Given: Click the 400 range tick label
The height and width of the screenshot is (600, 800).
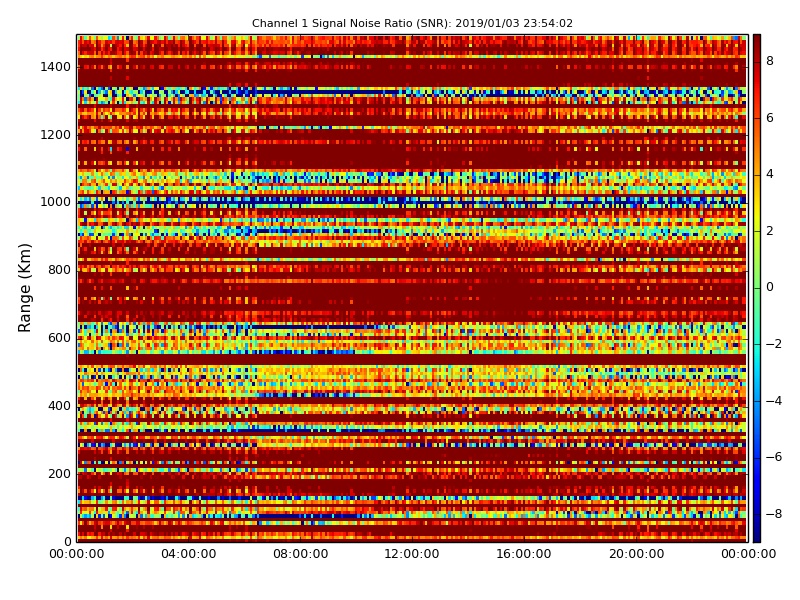Looking at the screenshot, I should point(59,406).
